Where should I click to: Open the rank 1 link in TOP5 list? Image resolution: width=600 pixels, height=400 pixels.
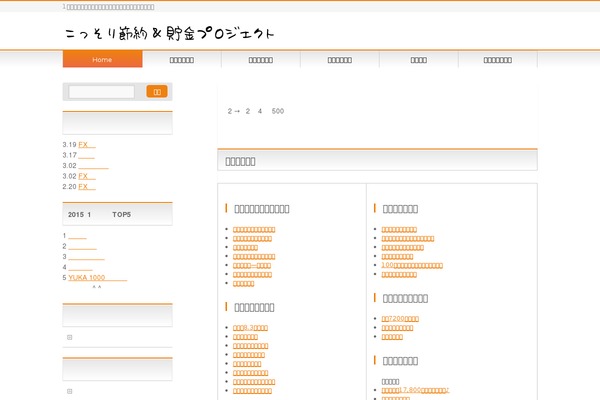(x=77, y=236)
